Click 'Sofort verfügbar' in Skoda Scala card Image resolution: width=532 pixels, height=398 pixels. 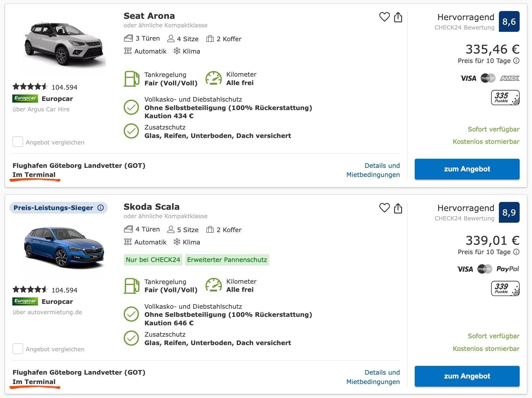(494, 336)
